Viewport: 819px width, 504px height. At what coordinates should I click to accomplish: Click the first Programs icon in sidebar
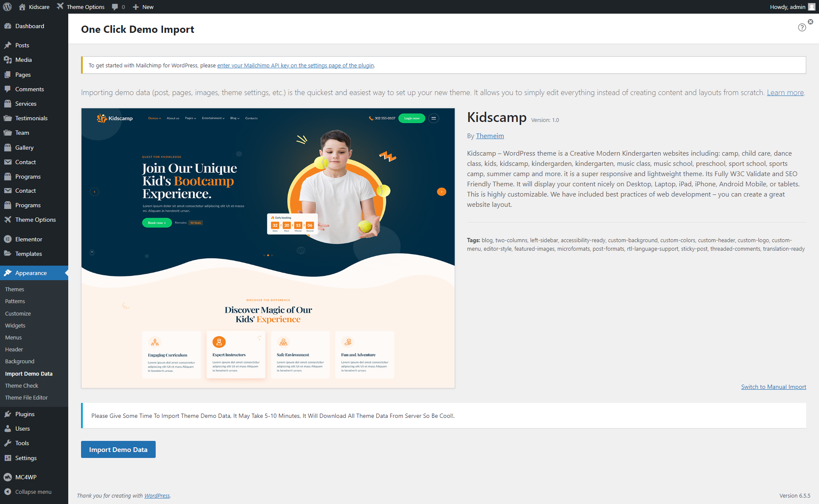pyautogui.click(x=8, y=177)
